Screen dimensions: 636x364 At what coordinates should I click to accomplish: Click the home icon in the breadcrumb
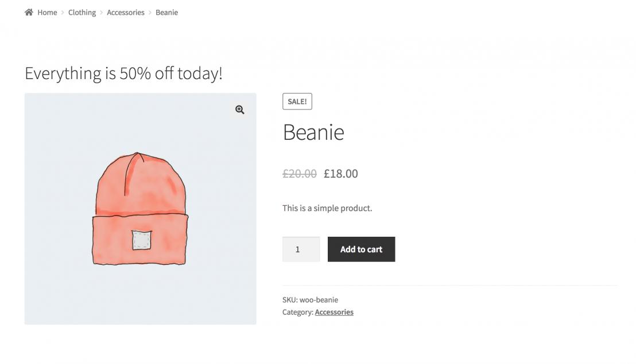tap(28, 11)
